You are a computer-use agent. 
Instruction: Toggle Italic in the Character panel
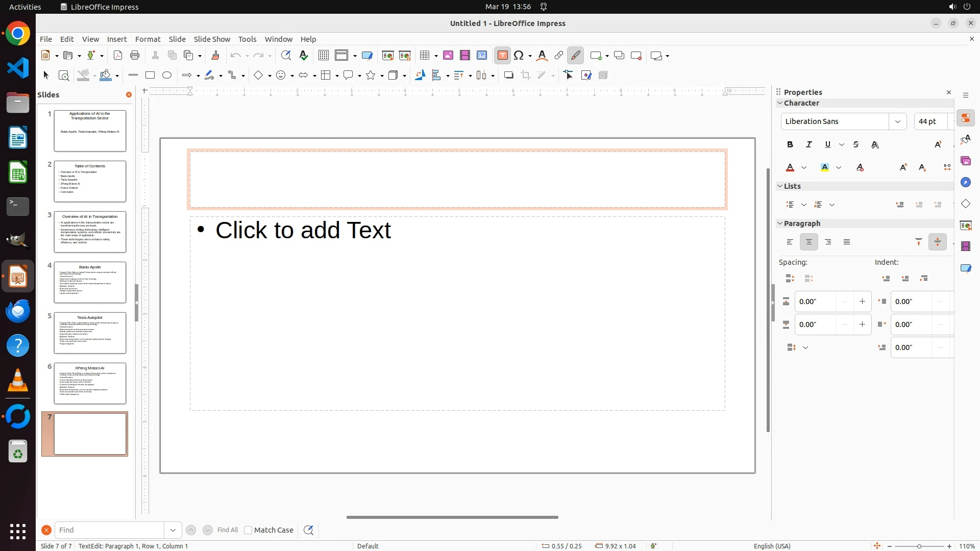809,145
